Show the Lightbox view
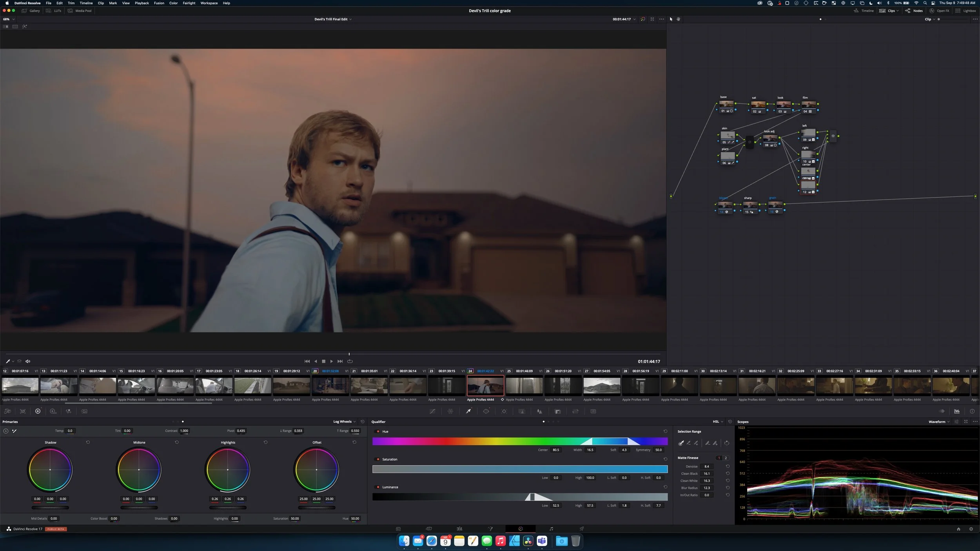 point(966,11)
